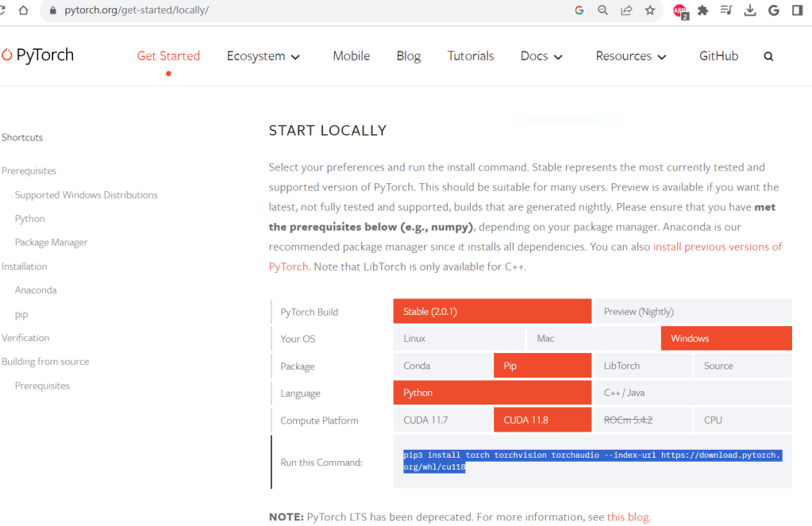Viewport: 812px width, 526px height.
Task: Click the share page icon
Action: 626,11
